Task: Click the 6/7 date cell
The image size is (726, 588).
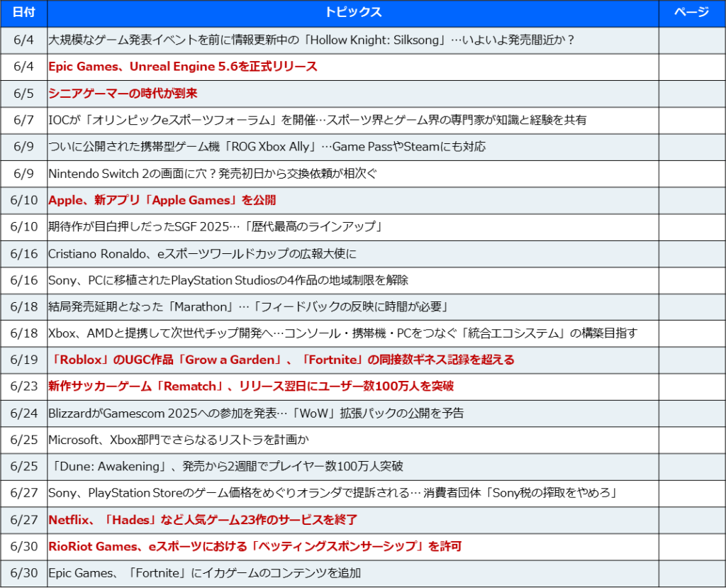Action: tap(23, 120)
